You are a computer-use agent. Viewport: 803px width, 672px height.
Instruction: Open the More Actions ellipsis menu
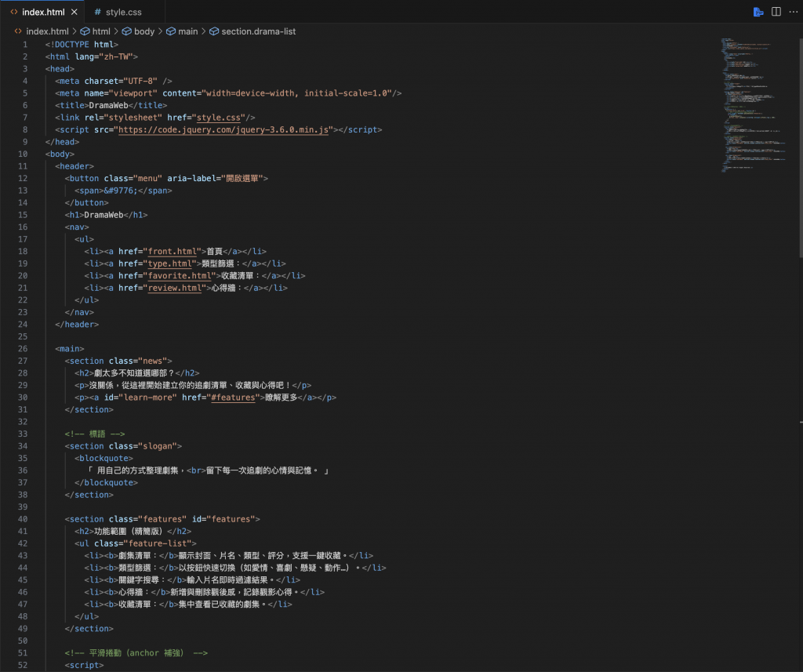[x=794, y=11]
